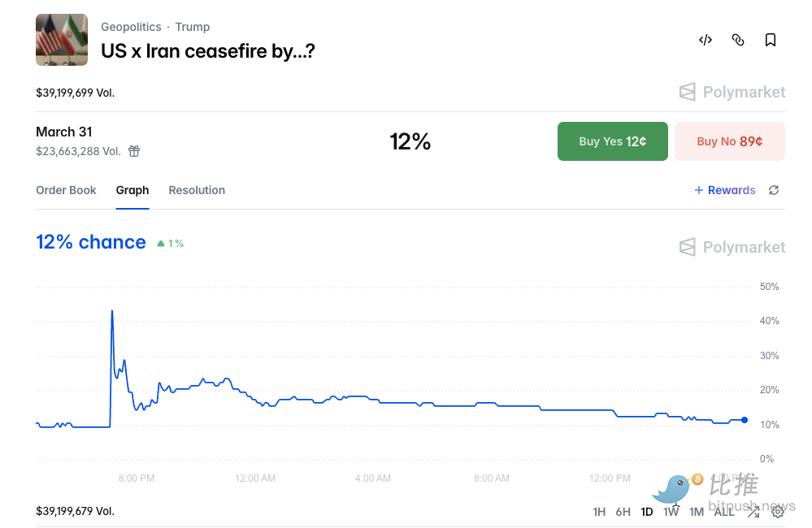Screen dimensions: 812x528
Task: Select the 6H time range
Action: pos(623,512)
